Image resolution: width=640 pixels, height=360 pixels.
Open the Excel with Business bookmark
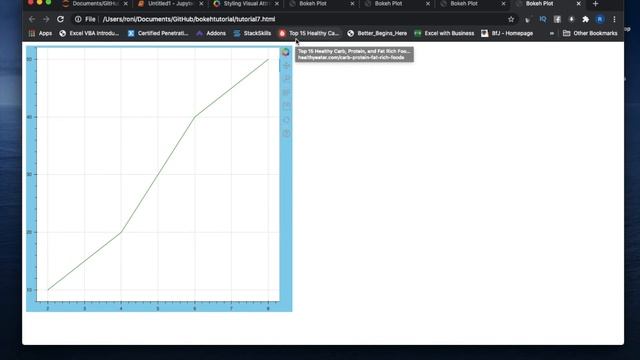click(x=444, y=33)
